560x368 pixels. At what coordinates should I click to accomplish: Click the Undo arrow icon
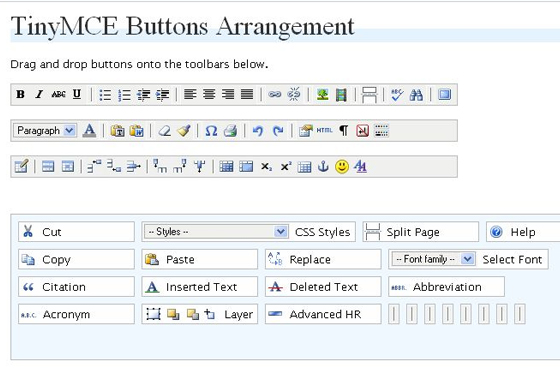[258, 131]
